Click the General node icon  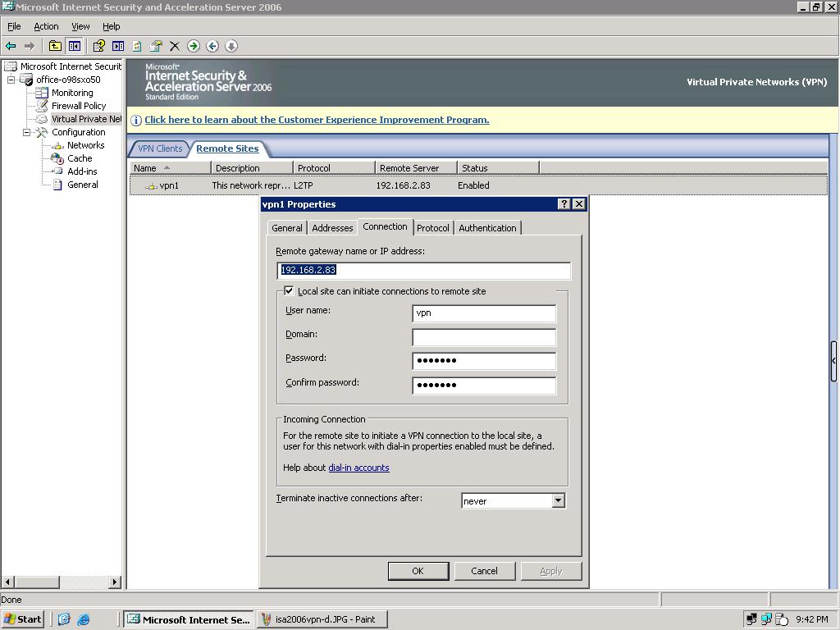pyautogui.click(x=57, y=185)
